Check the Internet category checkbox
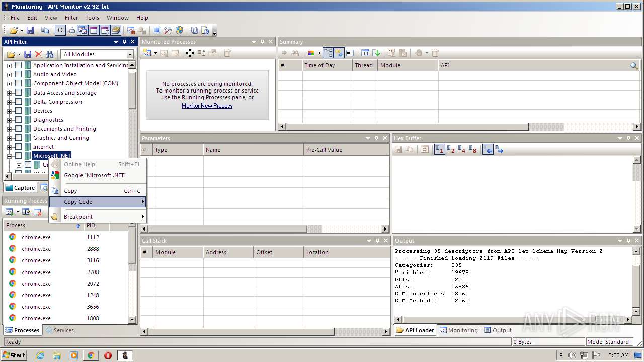The image size is (644, 362). pos(19,147)
